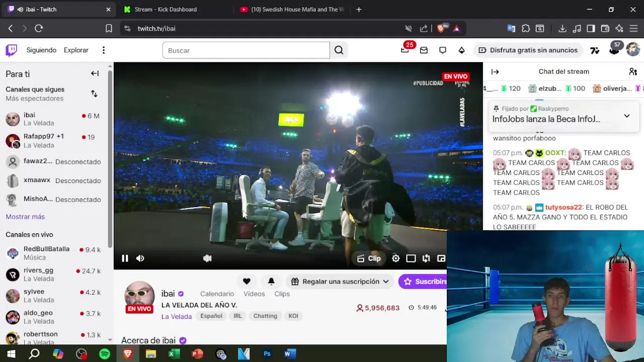Open Spotify from the taskbar
The image size is (644, 362).
[x=105, y=354]
